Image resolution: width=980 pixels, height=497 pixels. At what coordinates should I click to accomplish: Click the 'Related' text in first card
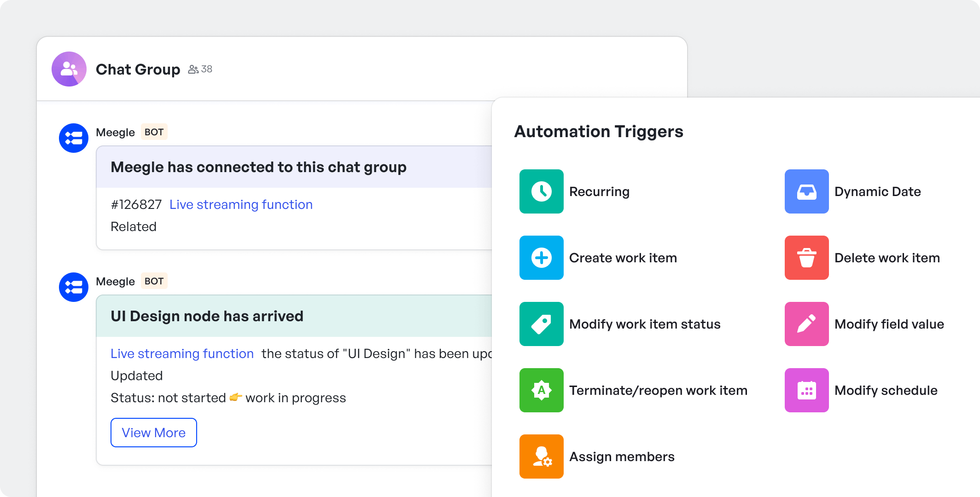134,226
